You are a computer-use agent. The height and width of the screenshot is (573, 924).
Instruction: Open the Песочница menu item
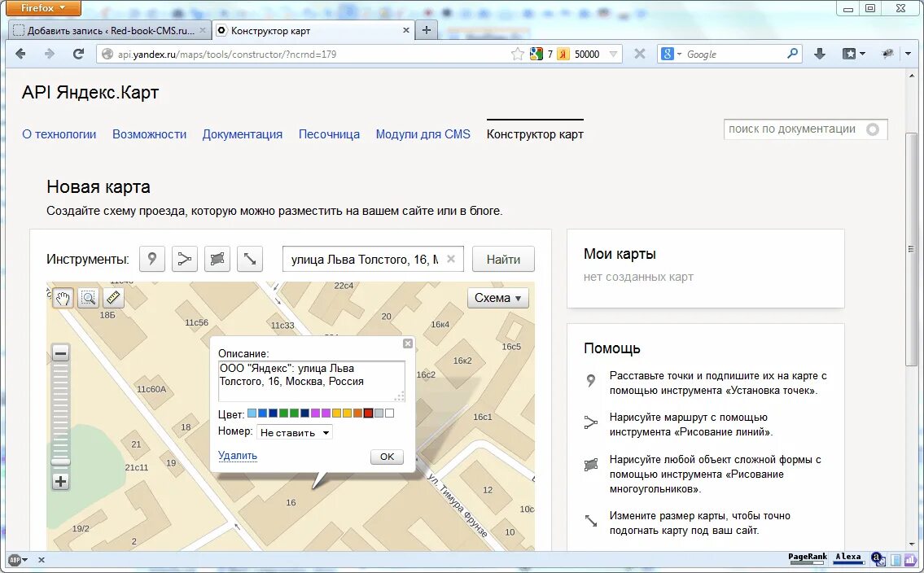point(329,134)
